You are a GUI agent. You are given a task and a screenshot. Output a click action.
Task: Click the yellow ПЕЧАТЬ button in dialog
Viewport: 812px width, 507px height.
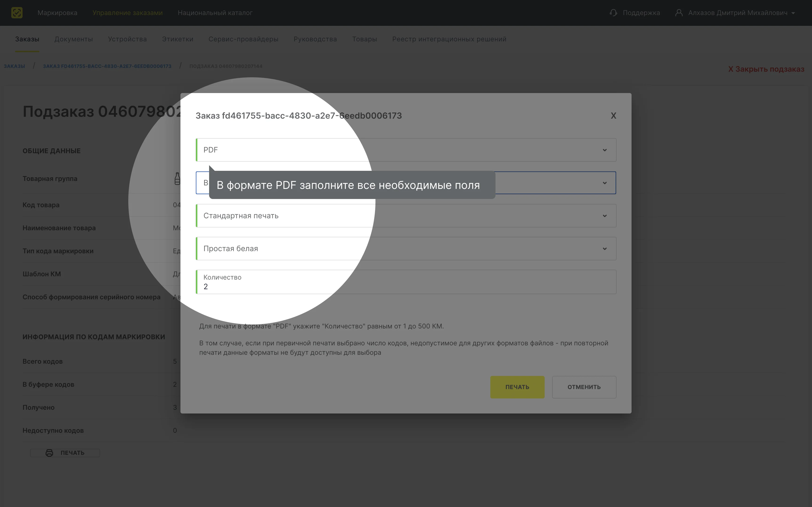(x=517, y=387)
